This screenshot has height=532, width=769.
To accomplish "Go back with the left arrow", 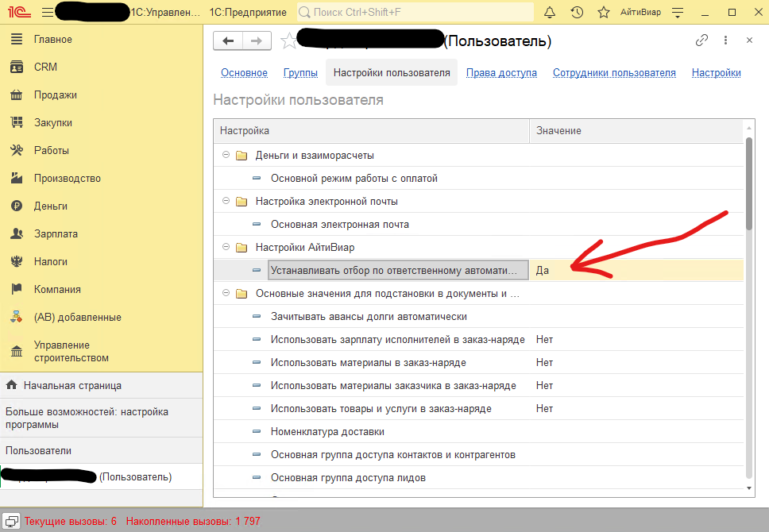I will pyautogui.click(x=228, y=40).
